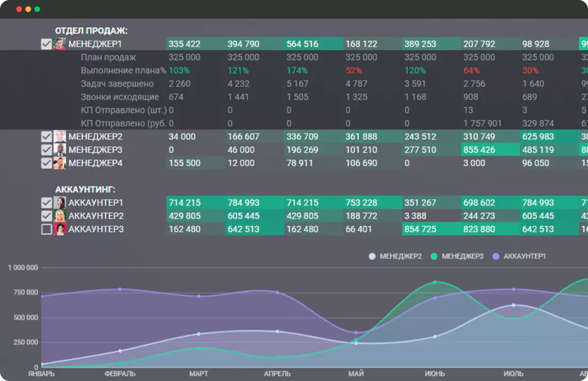Click the АККАУНТЕР1 avatar photo
Image resolution: width=588 pixels, height=381 pixels.
[60, 203]
